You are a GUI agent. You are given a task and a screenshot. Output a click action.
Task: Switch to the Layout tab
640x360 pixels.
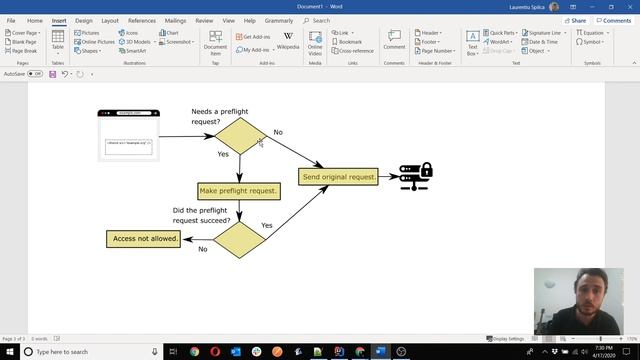click(x=110, y=20)
